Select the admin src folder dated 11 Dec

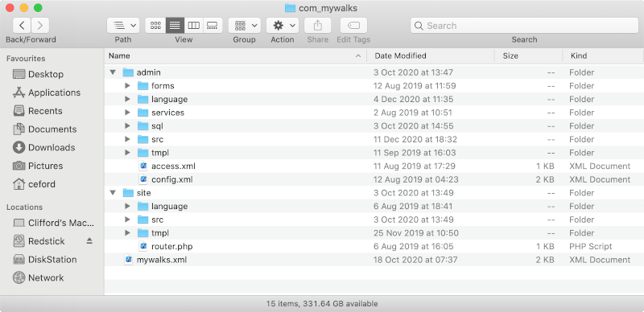pos(157,140)
